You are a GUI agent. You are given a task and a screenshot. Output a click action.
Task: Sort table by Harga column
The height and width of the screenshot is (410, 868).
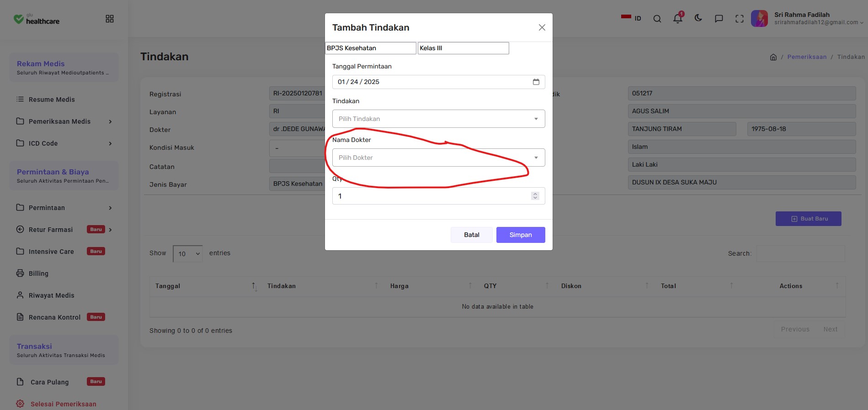point(431,286)
